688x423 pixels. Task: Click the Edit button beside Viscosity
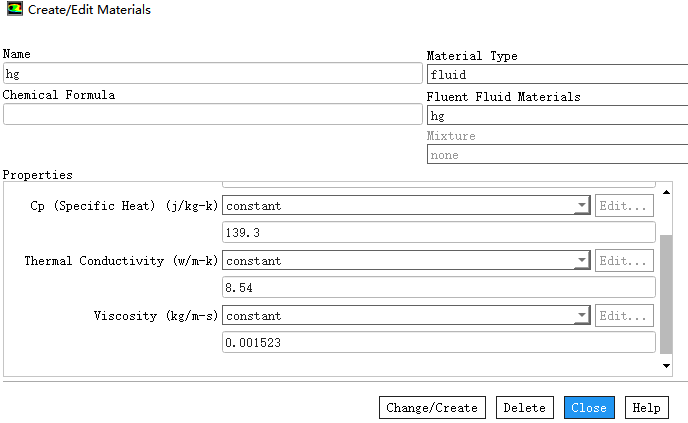625,316
